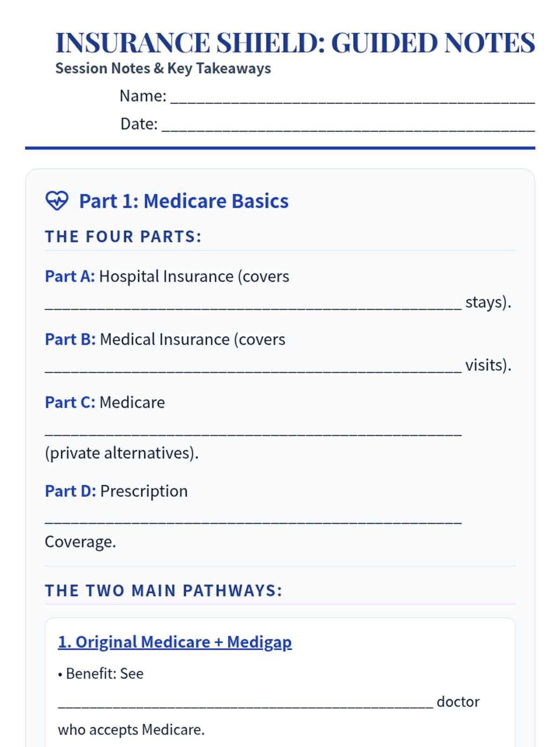The width and height of the screenshot is (560, 747).
Task: Click the Date blank line
Action: [x=348, y=125]
